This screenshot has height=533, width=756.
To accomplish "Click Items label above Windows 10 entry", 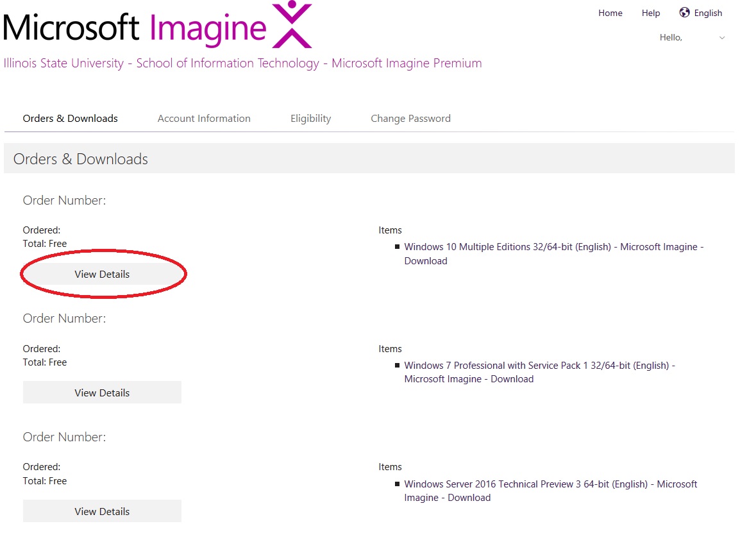I will click(390, 230).
